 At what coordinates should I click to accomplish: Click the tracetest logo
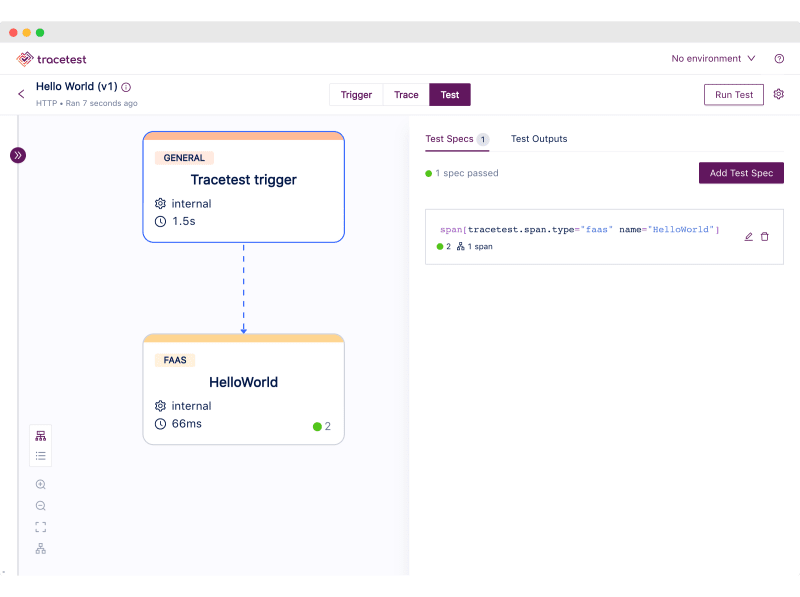pos(51,59)
